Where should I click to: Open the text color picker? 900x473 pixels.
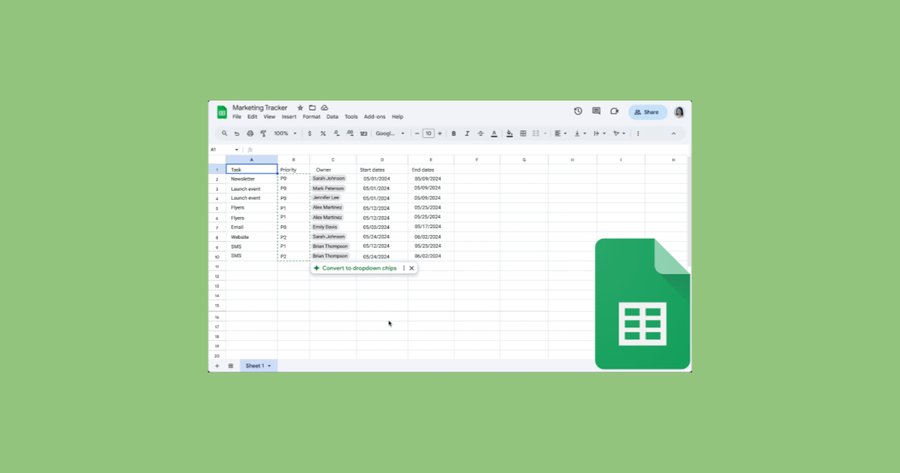pyautogui.click(x=494, y=134)
